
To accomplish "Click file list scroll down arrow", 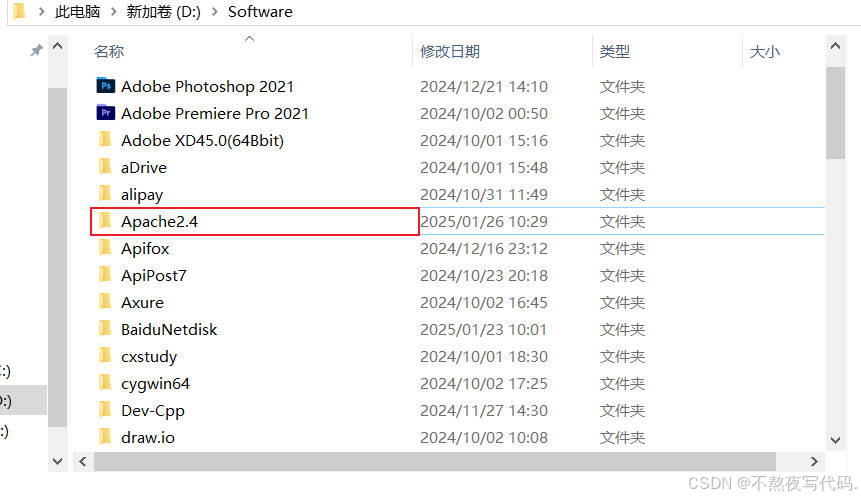I will 835,440.
